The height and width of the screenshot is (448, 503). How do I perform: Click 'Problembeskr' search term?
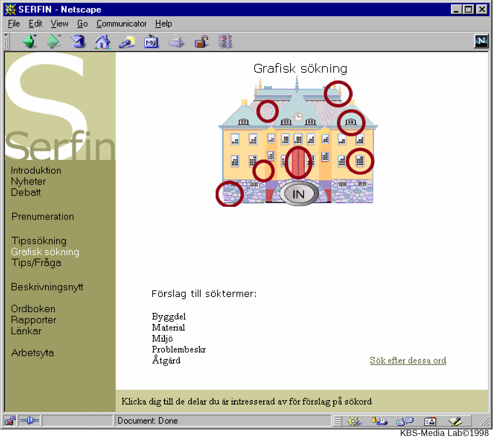pyautogui.click(x=179, y=350)
